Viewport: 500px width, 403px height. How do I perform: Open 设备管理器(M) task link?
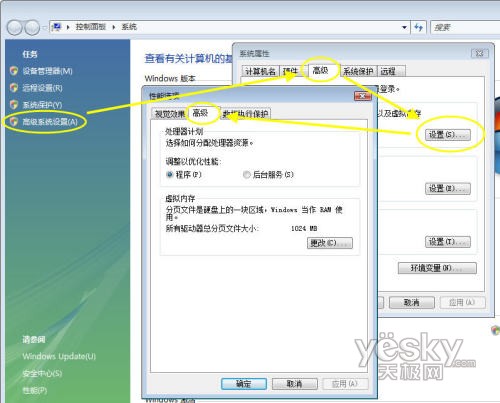coord(47,71)
